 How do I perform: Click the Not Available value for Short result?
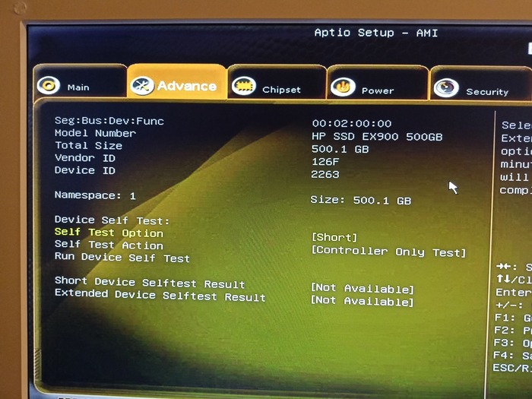(x=363, y=288)
